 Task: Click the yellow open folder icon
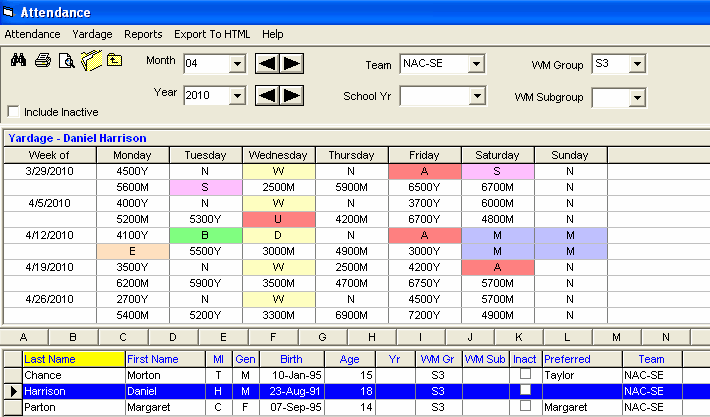pyautogui.click(x=91, y=61)
